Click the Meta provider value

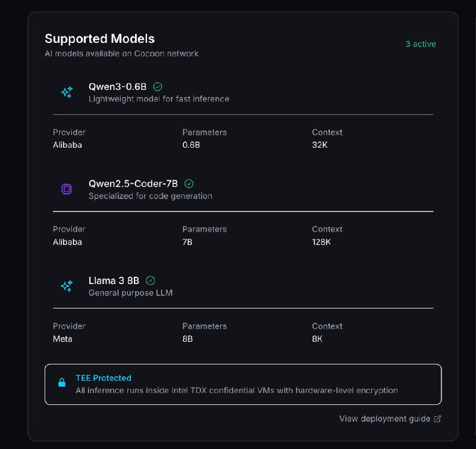pyautogui.click(x=62, y=339)
